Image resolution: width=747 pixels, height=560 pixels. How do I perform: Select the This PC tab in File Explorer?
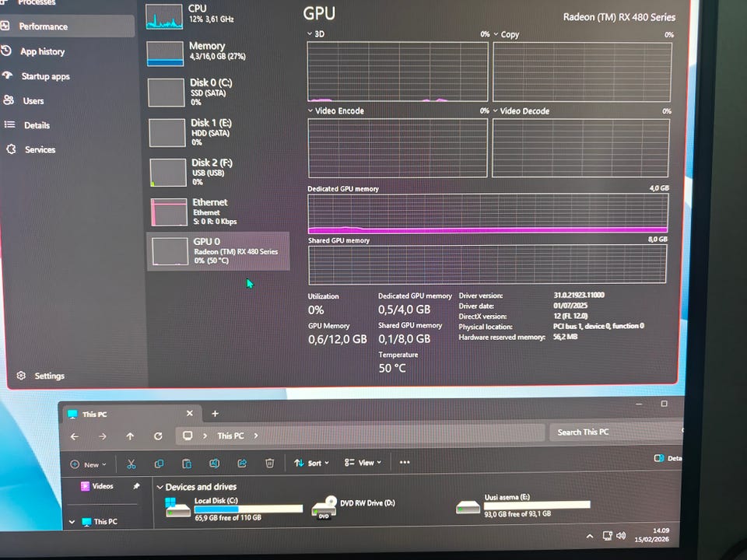click(x=131, y=414)
